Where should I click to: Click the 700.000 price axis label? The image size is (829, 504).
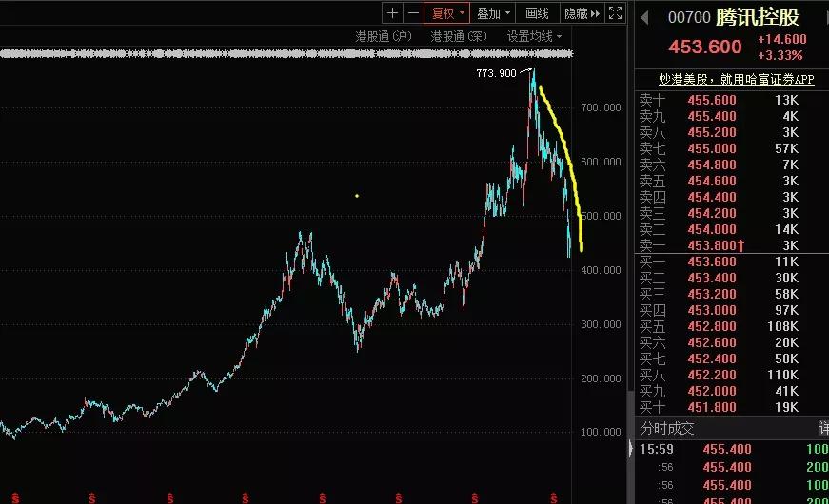[x=601, y=107]
